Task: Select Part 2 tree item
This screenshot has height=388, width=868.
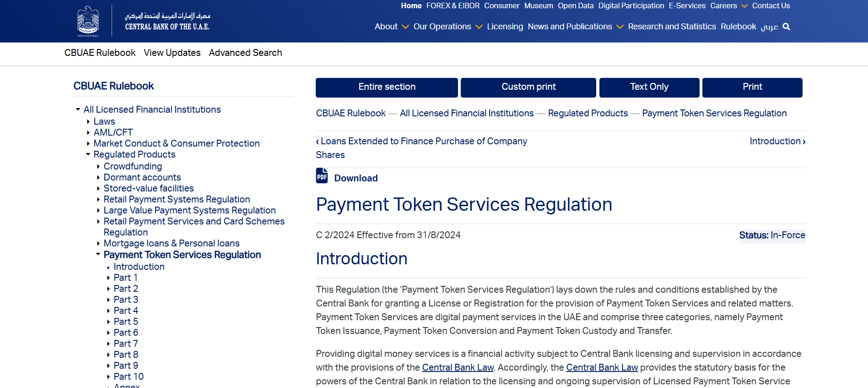Action: coord(126,289)
